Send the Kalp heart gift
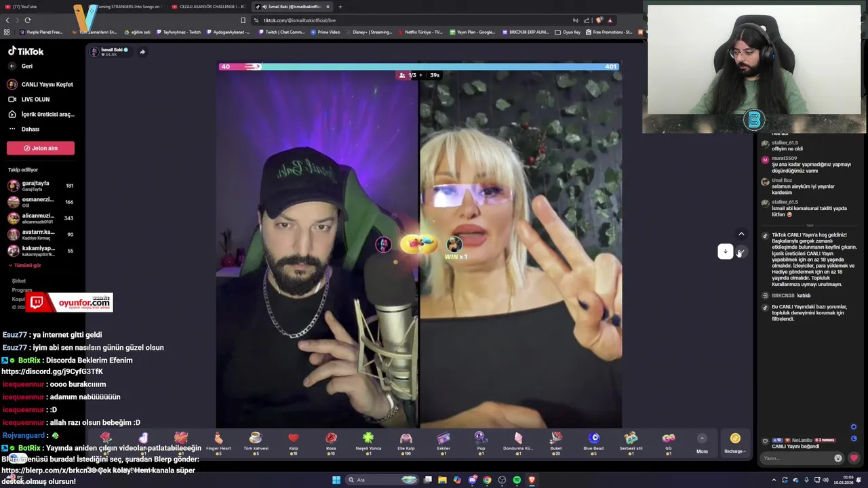This screenshot has width=868, height=488. coord(293,443)
